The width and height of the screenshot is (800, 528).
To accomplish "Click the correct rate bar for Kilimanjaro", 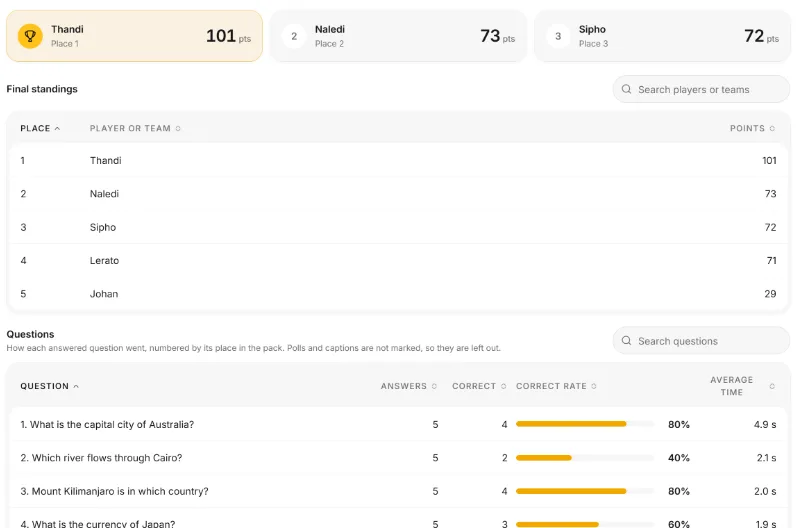I will click(x=585, y=491).
